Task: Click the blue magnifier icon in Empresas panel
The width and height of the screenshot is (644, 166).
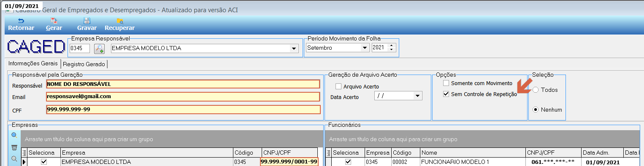Action: tap(14, 135)
